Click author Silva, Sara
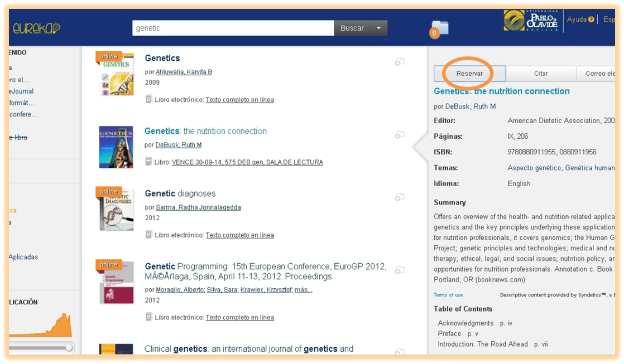Viewport: 624px width, 364px height. click(222, 290)
